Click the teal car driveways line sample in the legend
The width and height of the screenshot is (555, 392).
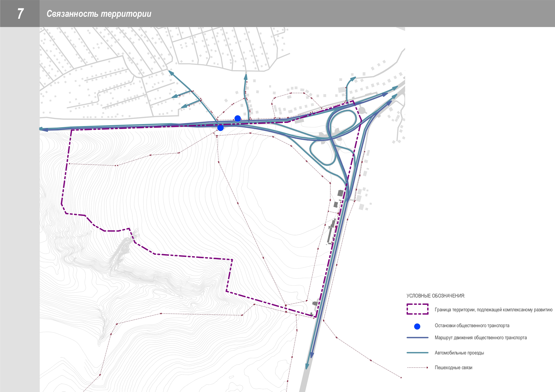(x=417, y=353)
